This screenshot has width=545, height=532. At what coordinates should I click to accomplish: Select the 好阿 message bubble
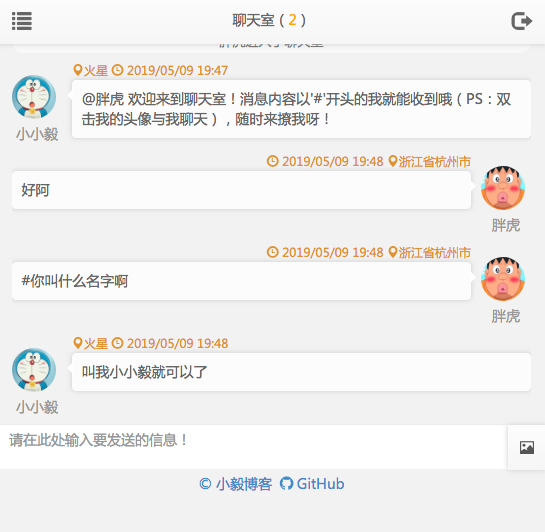[242, 190]
